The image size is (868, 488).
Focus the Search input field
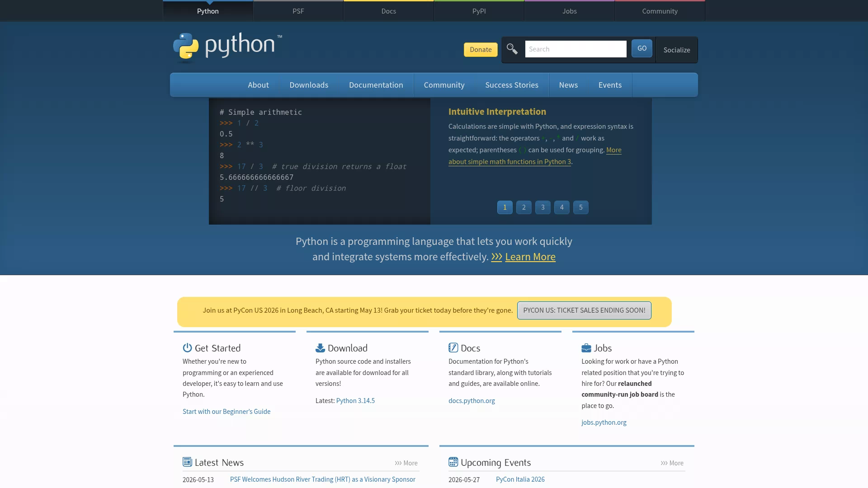[576, 49]
